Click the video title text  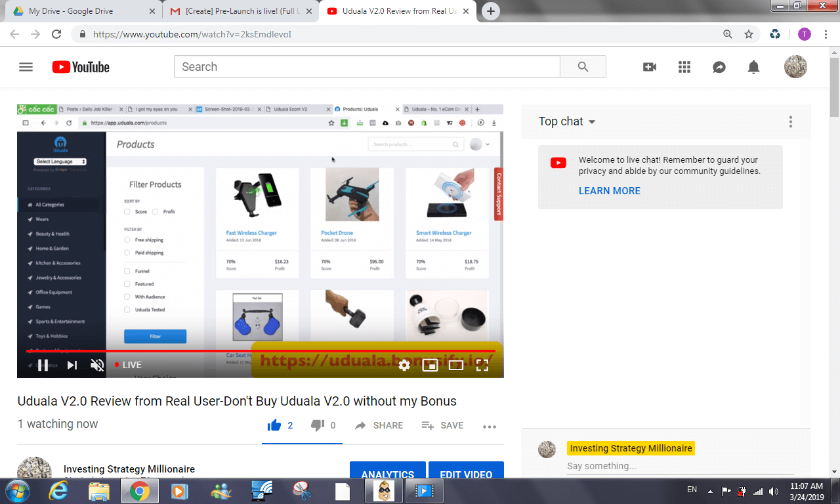pos(237,401)
